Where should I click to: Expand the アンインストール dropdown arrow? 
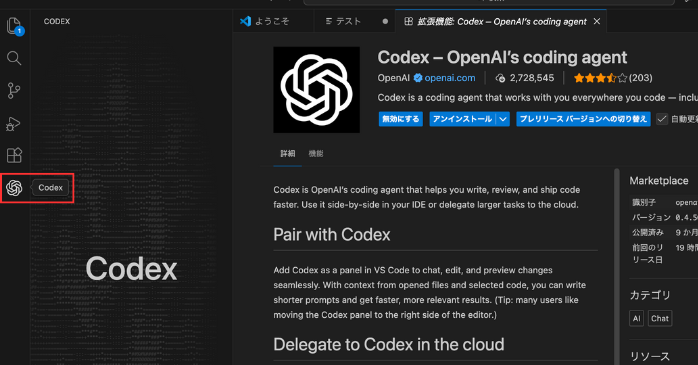[x=503, y=119]
